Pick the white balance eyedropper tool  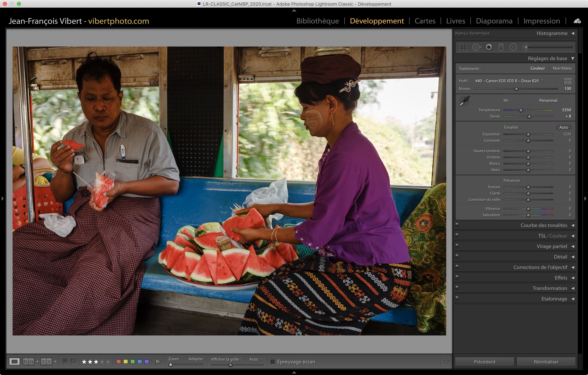[x=464, y=101]
